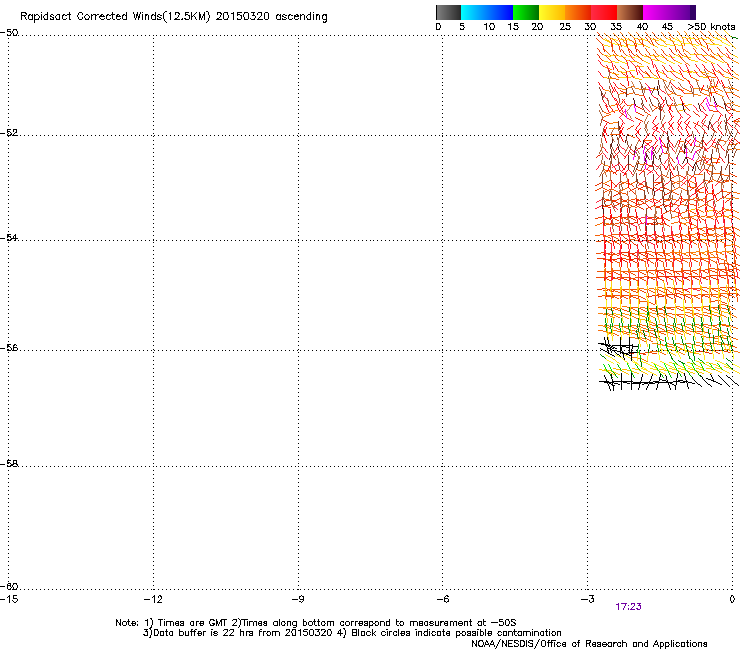Click the -12 longitude axis label
The image size is (740, 650).
point(153,599)
